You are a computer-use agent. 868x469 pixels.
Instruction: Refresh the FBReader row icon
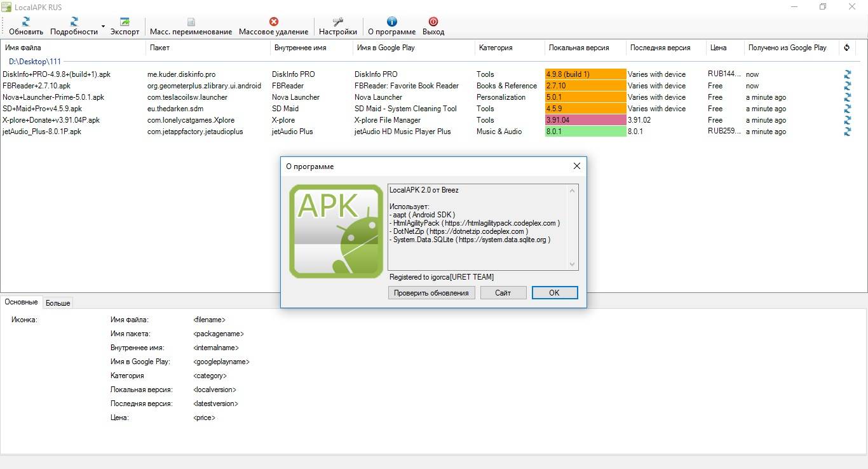click(x=847, y=86)
